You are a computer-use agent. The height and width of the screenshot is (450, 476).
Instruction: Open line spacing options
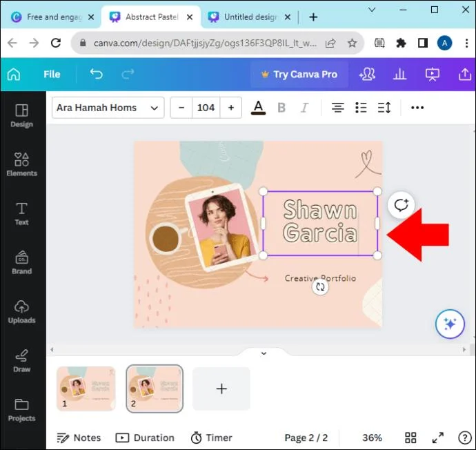384,108
